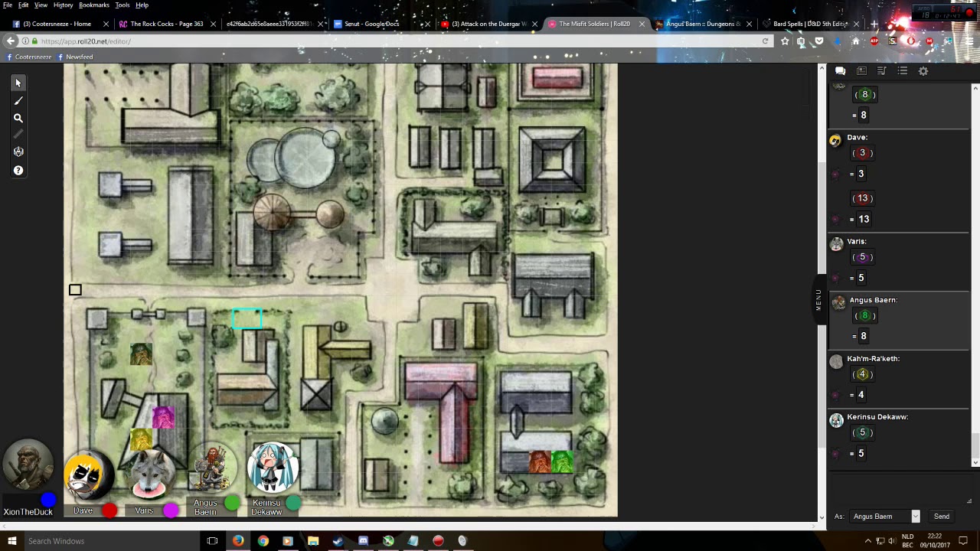Image resolution: width=980 pixels, height=551 pixels.
Task: Activate the magnifier zoom tool
Action: (18, 118)
